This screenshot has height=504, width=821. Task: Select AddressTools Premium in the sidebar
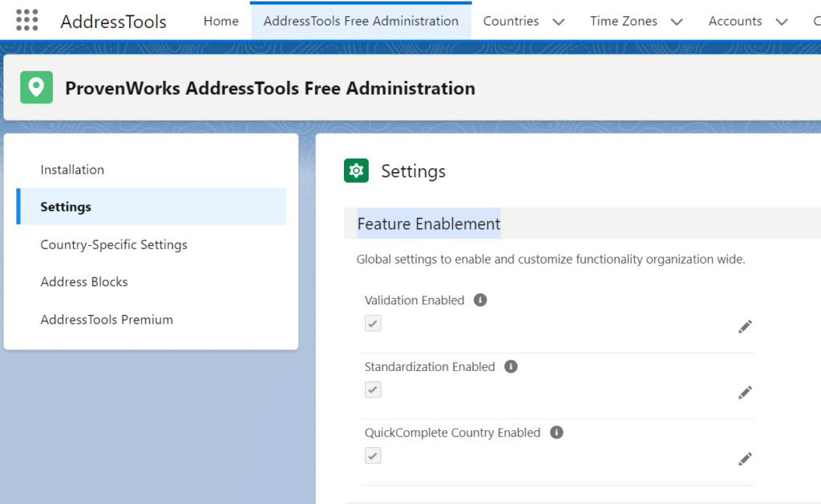click(107, 320)
